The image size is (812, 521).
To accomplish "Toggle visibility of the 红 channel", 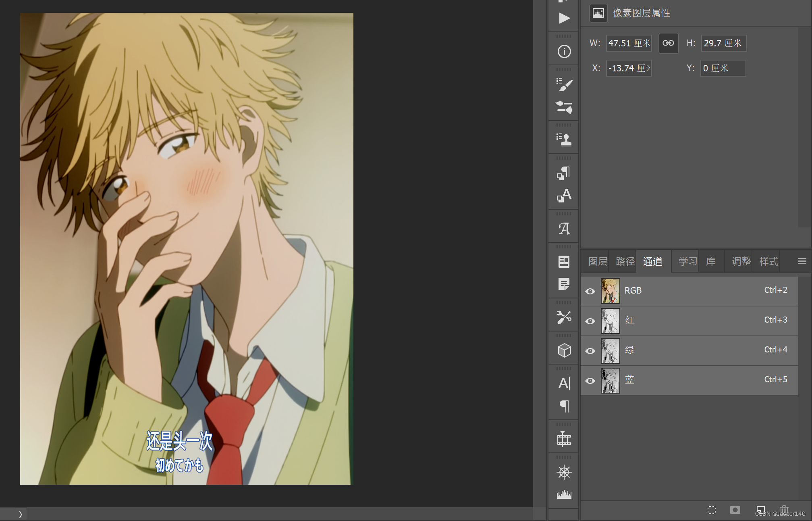I will [x=590, y=321].
